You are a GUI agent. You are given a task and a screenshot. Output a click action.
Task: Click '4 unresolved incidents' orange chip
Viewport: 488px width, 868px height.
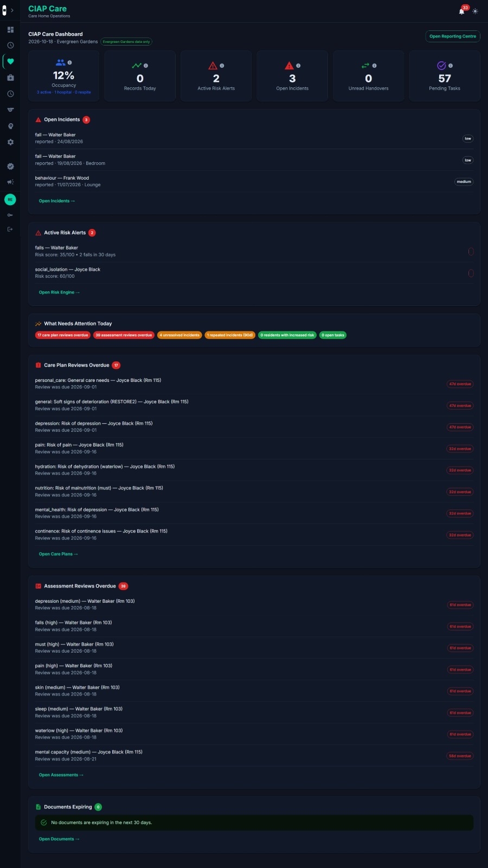[179, 335]
